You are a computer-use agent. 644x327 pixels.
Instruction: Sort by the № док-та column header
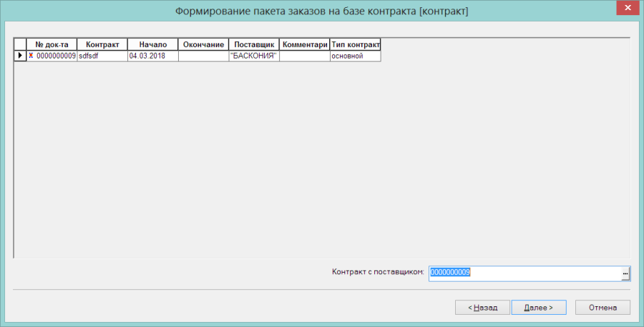pos(52,44)
